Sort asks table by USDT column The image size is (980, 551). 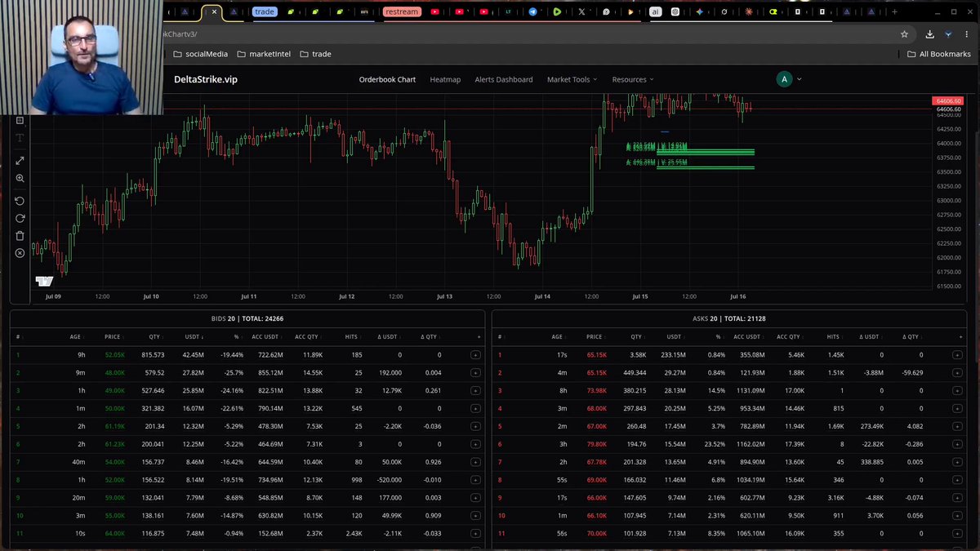tap(674, 337)
